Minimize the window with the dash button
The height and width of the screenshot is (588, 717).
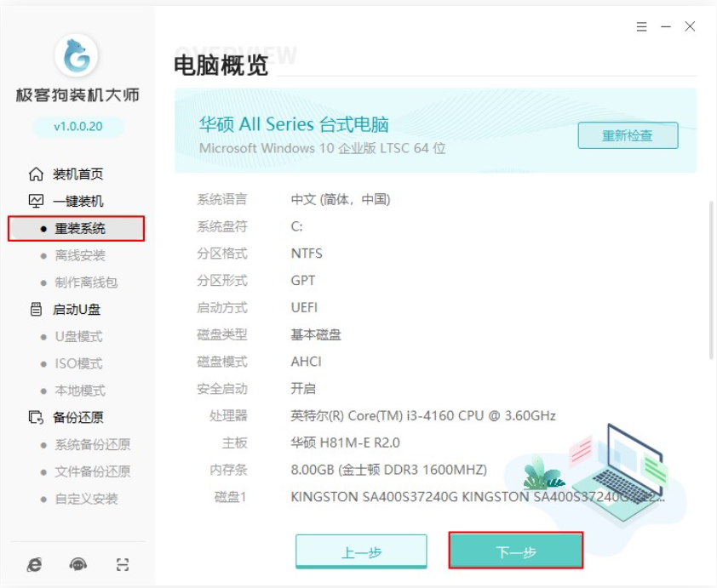[666, 27]
